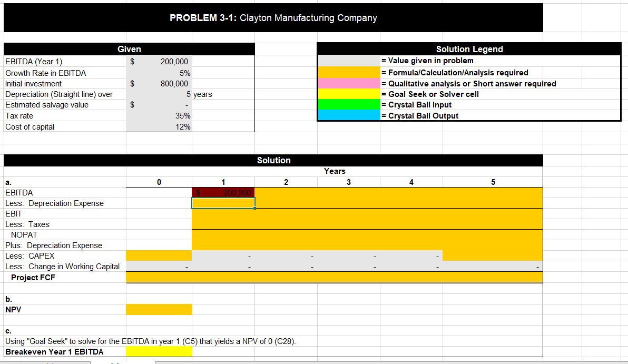Click the Breakeven Year 1 EBITDA label
The height and width of the screenshot is (364, 628).
pos(54,351)
